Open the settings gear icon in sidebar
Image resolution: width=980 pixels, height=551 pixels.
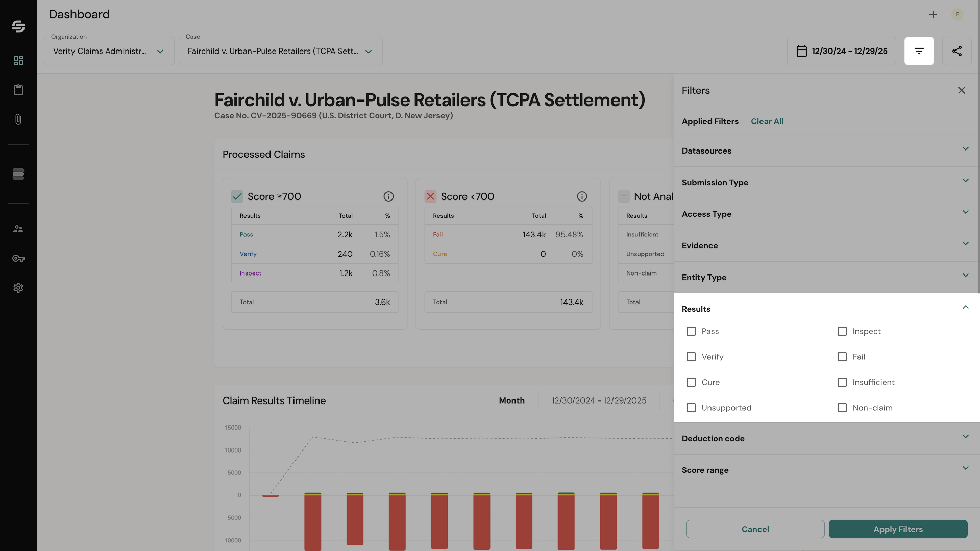18,288
